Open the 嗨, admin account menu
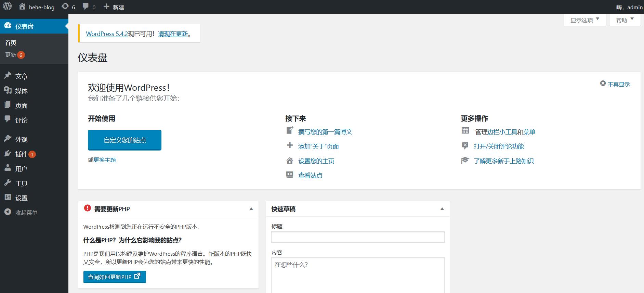The width and height of the screenshot is (644, 293). (629, 7)
